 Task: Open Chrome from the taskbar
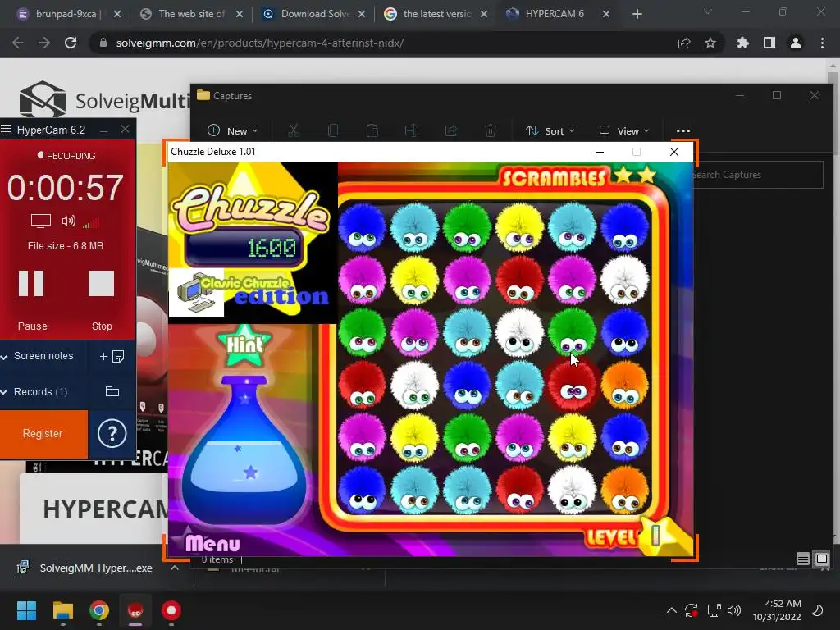99,610
